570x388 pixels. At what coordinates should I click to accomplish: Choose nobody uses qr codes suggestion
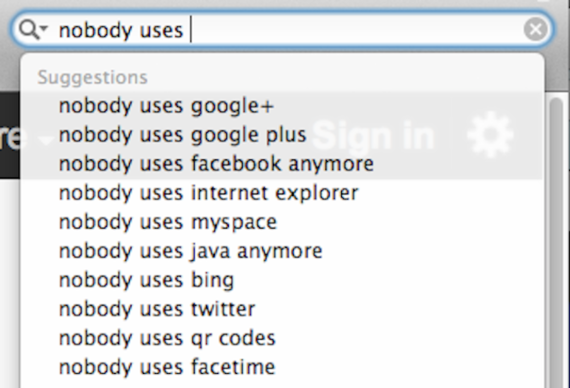tap(282, 339)
